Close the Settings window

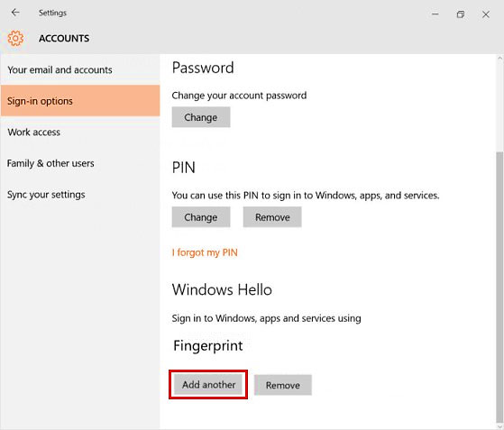[x=486, y=14]
